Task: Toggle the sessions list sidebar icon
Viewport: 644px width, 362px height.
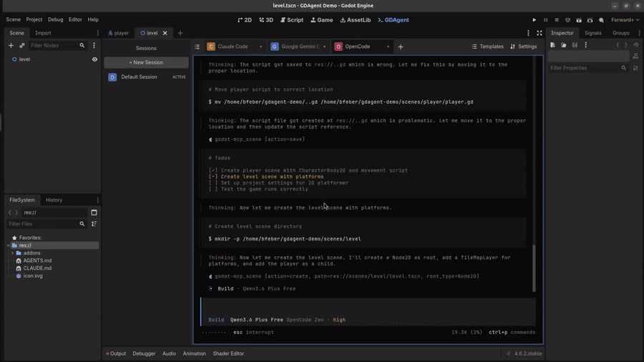Action: (x=197, y=47)
